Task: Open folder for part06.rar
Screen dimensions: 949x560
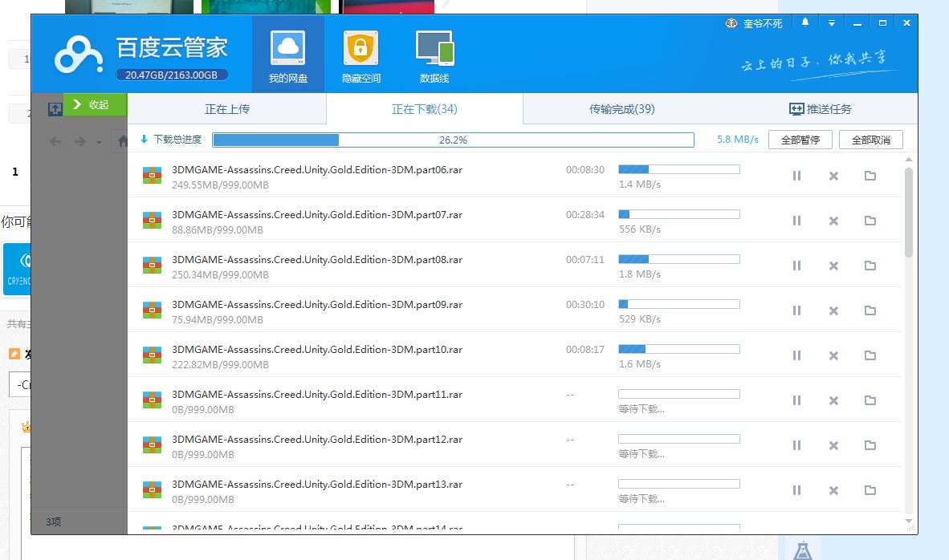Action: pyautogui.click(x=870, y=176)
